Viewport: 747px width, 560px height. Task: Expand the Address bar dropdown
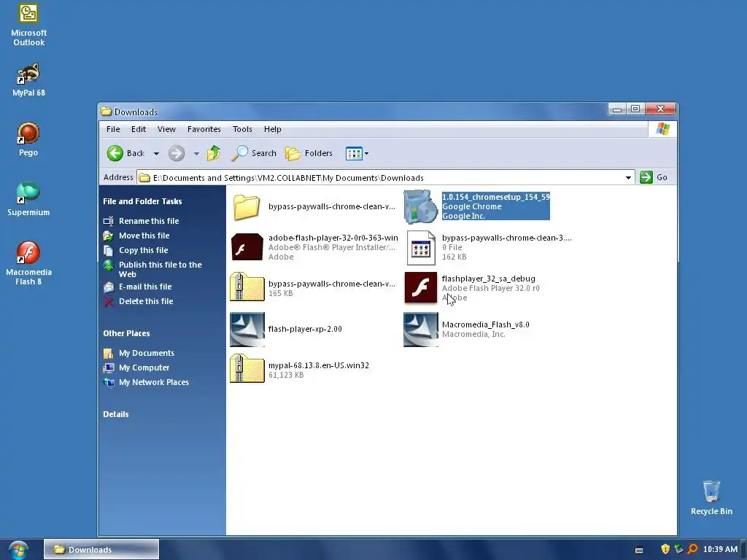click(x=628, y=178)
